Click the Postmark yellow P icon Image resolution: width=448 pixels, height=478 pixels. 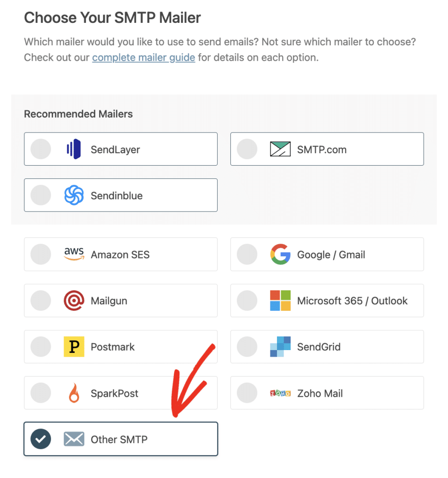(73, 347)
